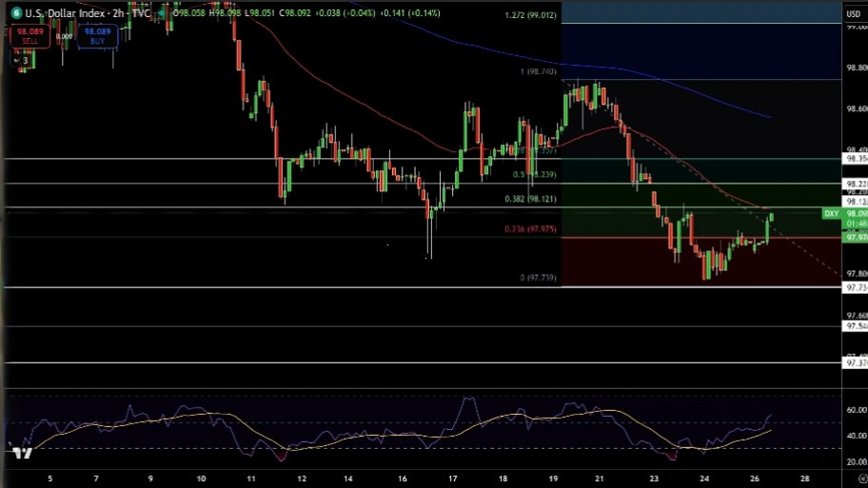
Task: Click the TradingView logo in the bottom-left
Action: point(22,454)
